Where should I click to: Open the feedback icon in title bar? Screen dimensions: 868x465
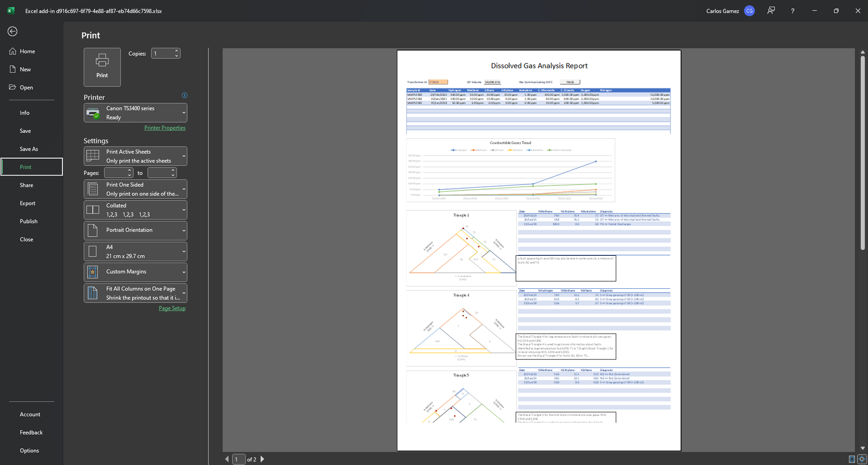(771, 11)
